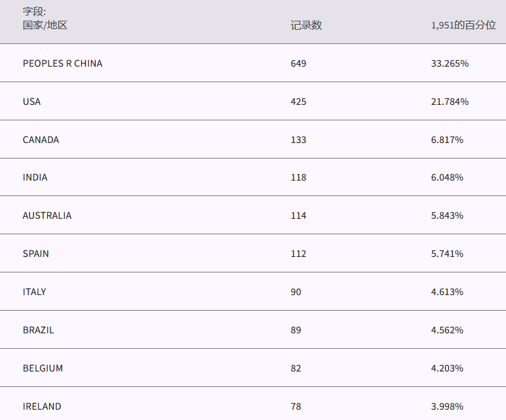
Task: Click the record count 425
Action: (298, 102)
